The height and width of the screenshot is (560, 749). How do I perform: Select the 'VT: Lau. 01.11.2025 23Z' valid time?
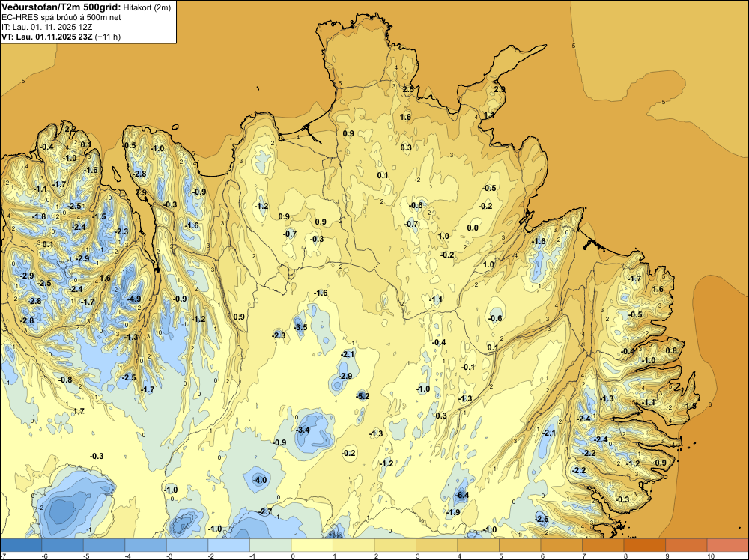tap(46, 37)
